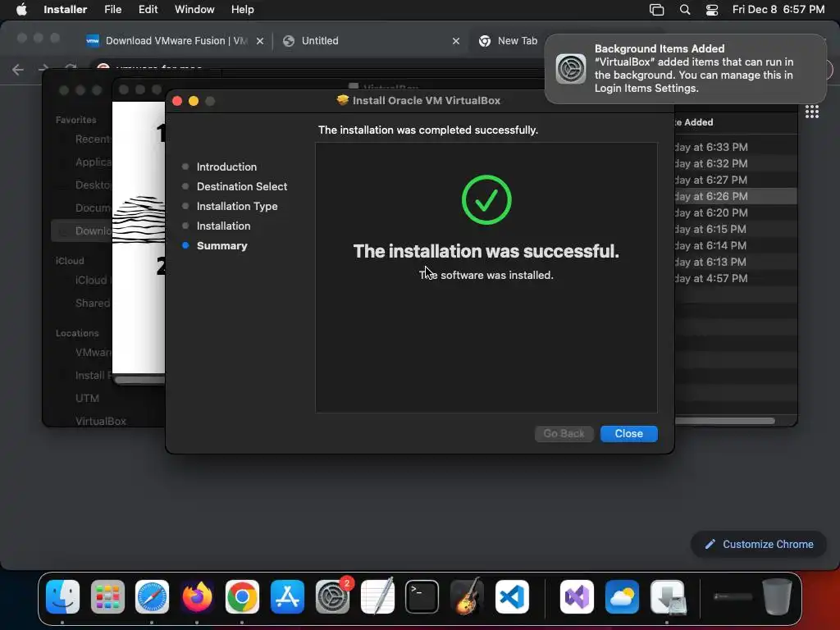Open the Trash in the Dock

[777, 596]
